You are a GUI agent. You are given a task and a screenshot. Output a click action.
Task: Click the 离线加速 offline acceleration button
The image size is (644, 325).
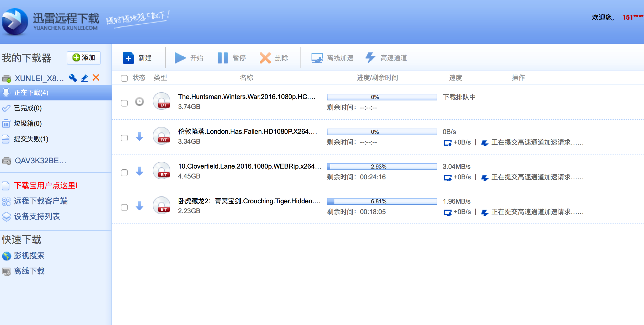332,58
